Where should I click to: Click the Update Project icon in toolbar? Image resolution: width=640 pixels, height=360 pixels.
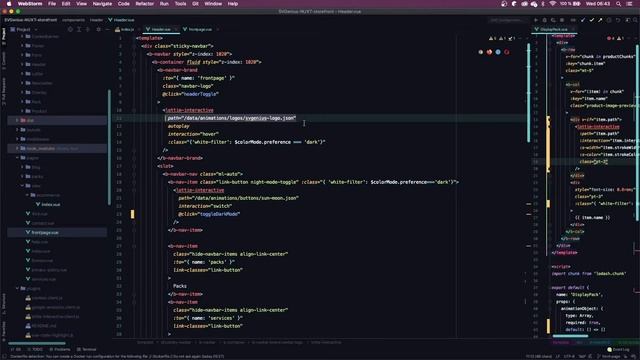(x=583, y=20)
